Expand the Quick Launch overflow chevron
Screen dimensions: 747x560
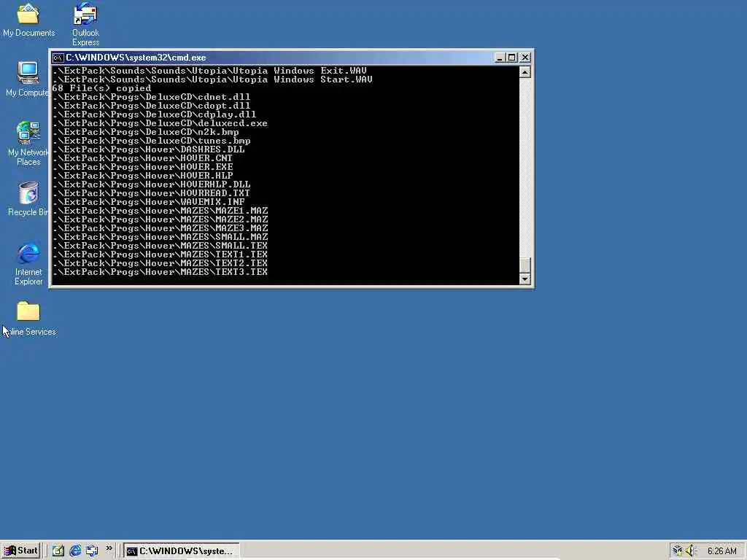tap(109, 548)
